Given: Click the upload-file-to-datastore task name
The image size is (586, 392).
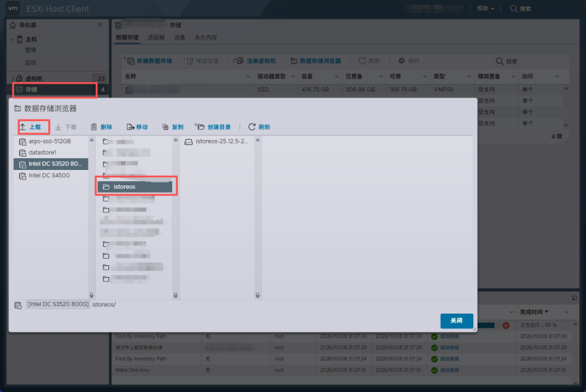Looking at the screenshot, I should (138, 347).
